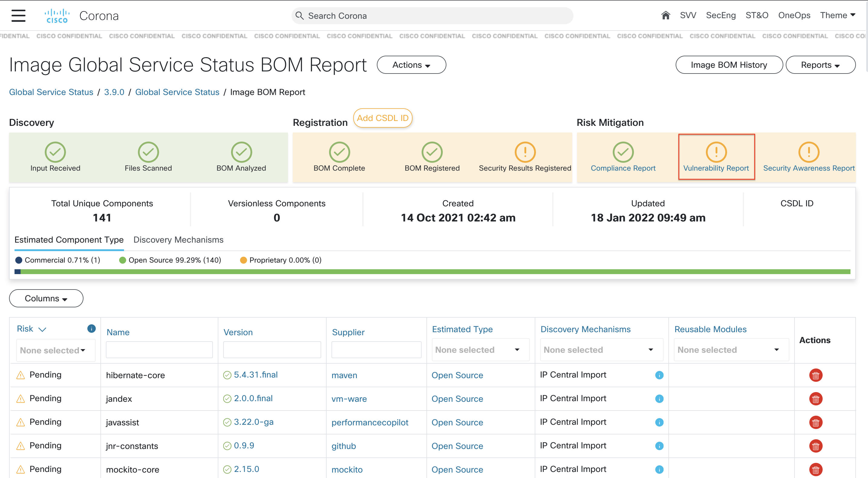
Task: Open the Reports dropdown
Action: 820,65
